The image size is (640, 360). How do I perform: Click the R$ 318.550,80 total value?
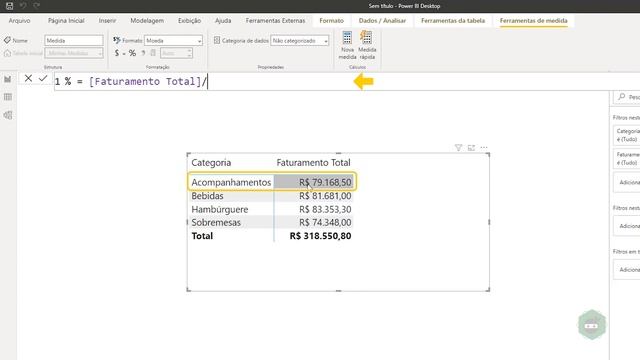pyautogui.click(x=320, y=236)
